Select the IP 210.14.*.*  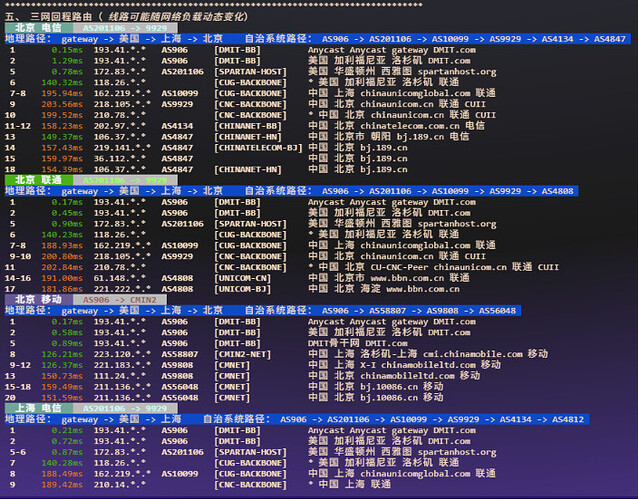pyautogui.click(x=120, y=485)
